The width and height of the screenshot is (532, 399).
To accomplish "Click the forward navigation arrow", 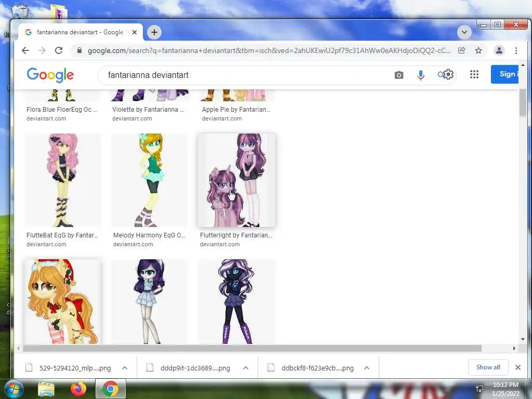I will [42, 50].
